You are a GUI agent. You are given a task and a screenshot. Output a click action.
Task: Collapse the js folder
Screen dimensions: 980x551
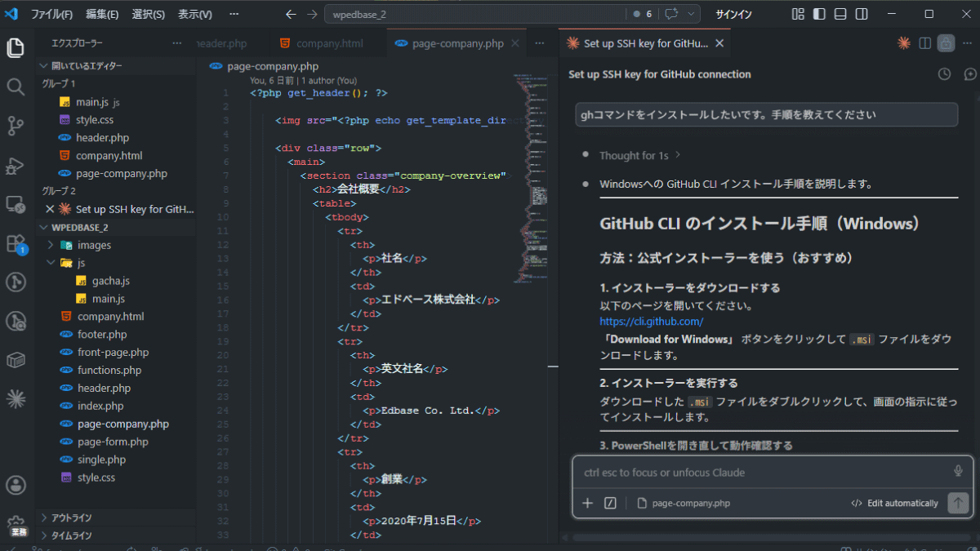(x=115, y=263)
